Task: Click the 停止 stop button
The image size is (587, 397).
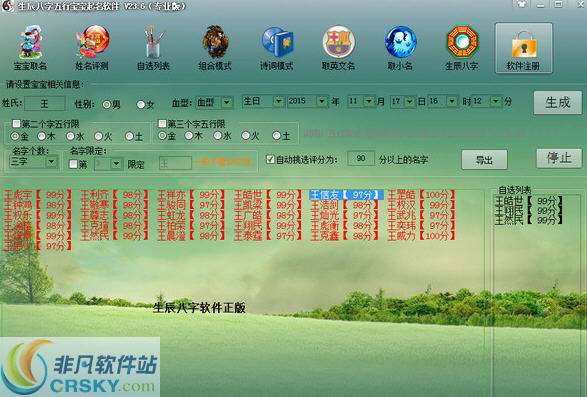Action: [559, 158]
